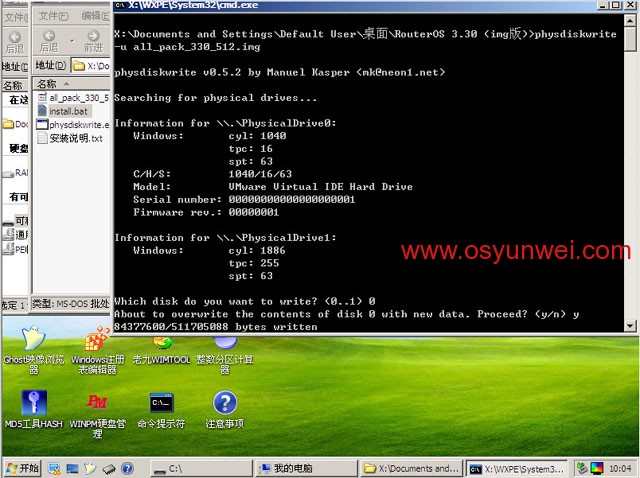This screenshot has width=640, height=478.
Task: Open the Windows registry editor desktop icon
Action: [x=97, y=350]
